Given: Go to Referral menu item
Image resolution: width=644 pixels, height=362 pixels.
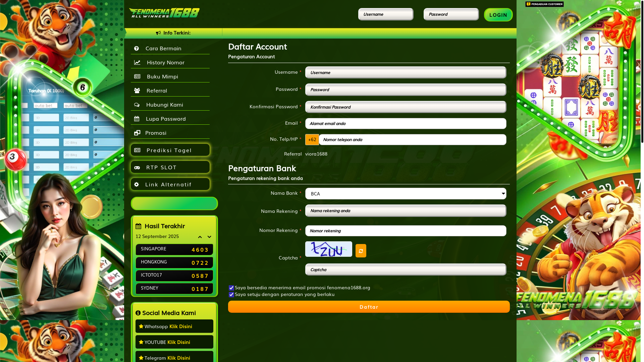Looking at the screenshot, I should (170, 90).
